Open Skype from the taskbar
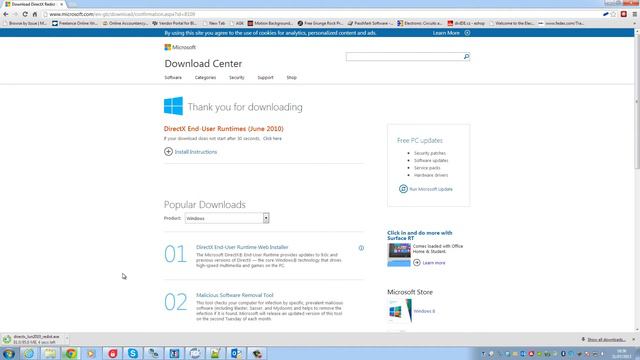This screenshot has height=360, width=640. tap(133, 353)
